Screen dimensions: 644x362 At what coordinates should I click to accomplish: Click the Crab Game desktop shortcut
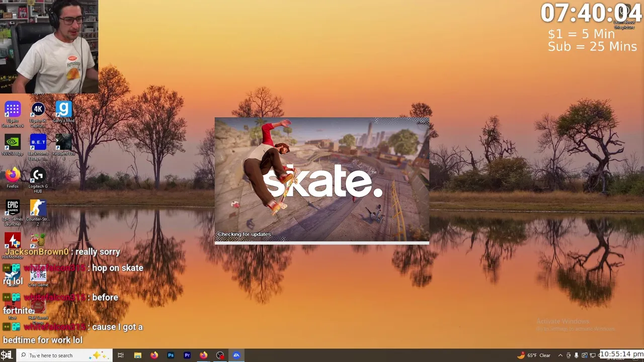38,276
